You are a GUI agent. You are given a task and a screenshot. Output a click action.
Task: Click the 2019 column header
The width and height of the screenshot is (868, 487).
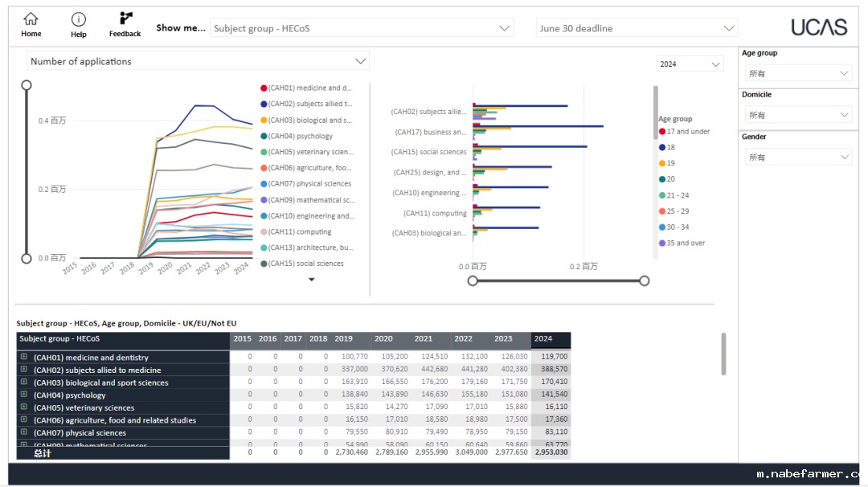343,339
